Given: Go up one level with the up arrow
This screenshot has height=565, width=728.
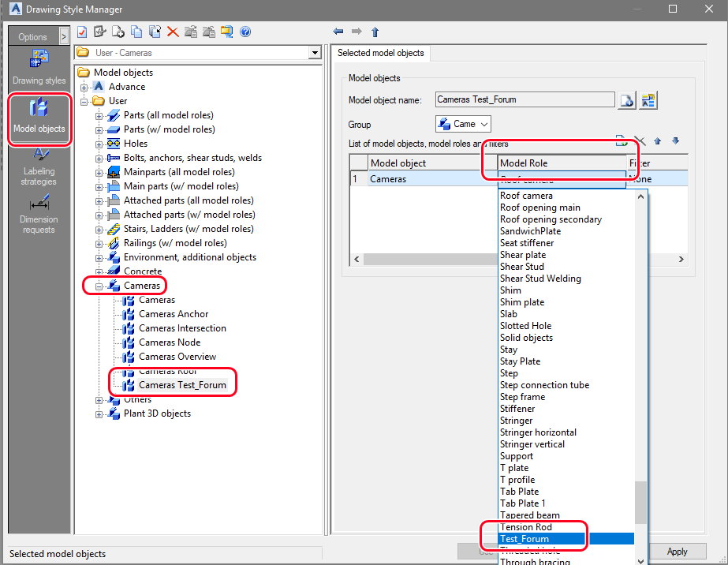Looking at the screenshot, I should (x=375, y=32).
